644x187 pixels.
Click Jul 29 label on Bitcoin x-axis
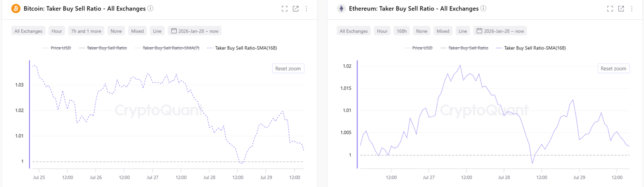[266, 177]
